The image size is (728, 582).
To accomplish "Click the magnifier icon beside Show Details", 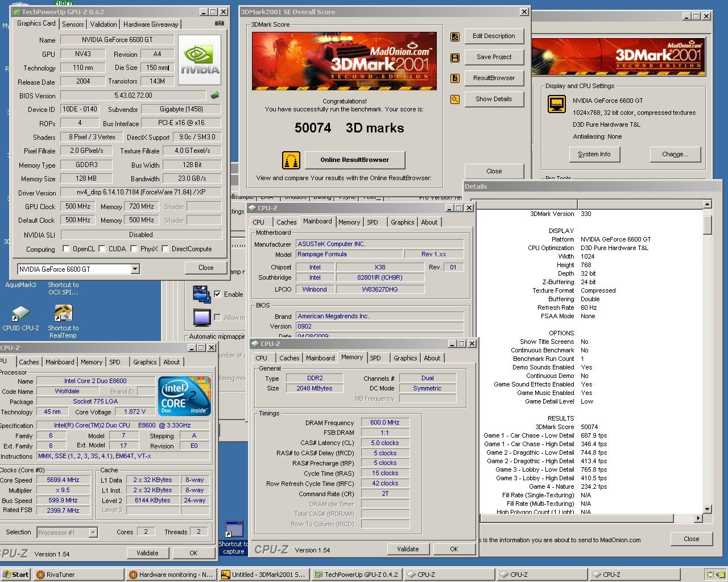I will [x=455, y=99].
